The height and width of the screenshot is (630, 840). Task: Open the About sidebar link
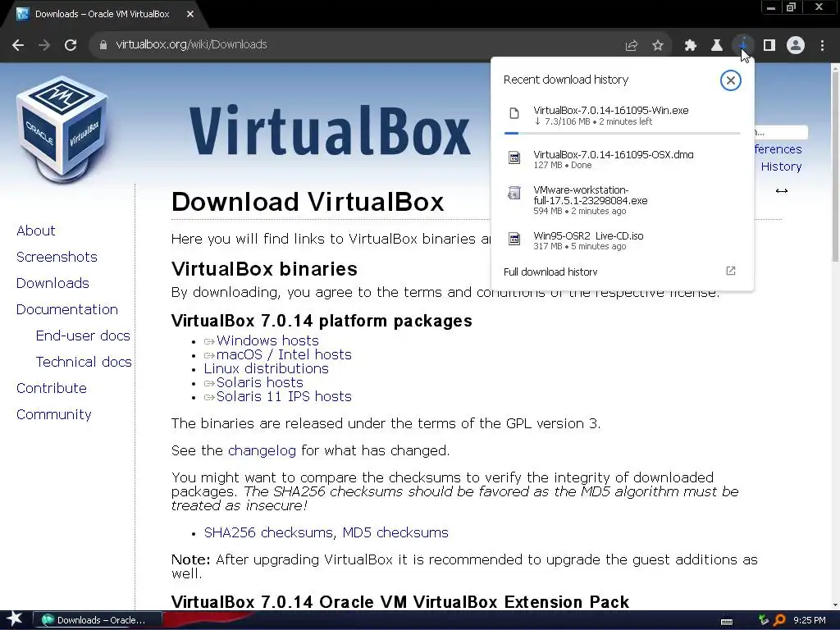pos(36,231)
